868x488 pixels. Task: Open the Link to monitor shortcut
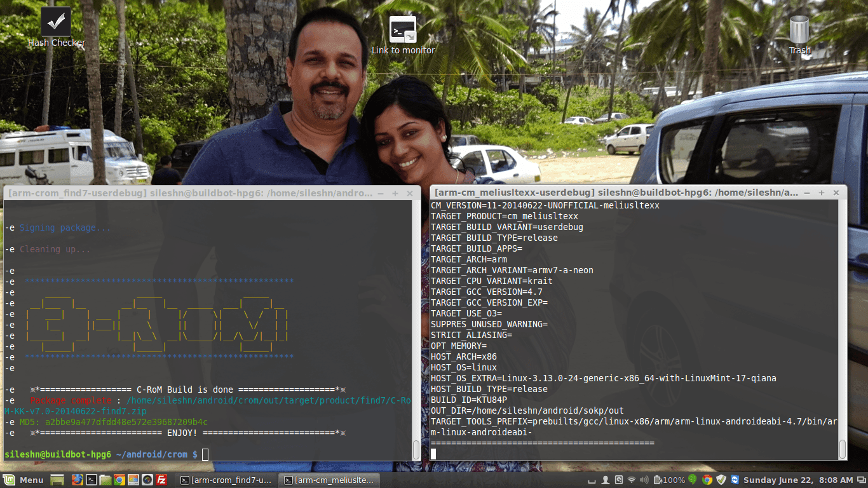403,35
